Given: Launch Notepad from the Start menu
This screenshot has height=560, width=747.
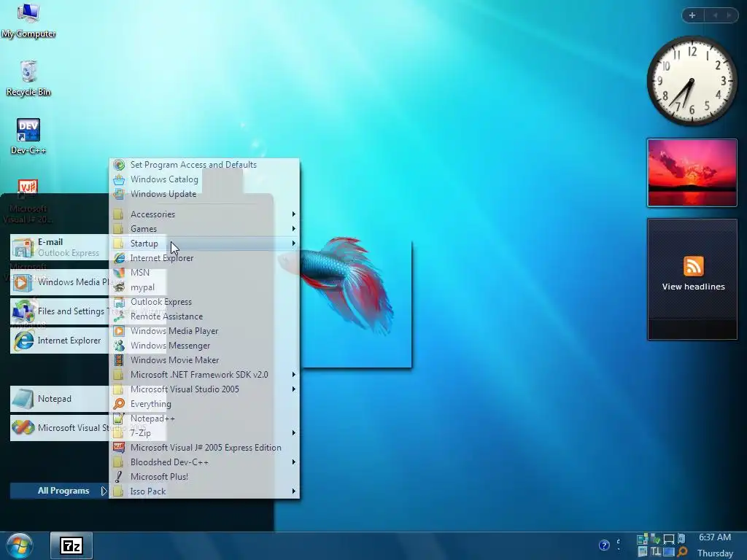Looking at the screenshot, I should point(60,399).
